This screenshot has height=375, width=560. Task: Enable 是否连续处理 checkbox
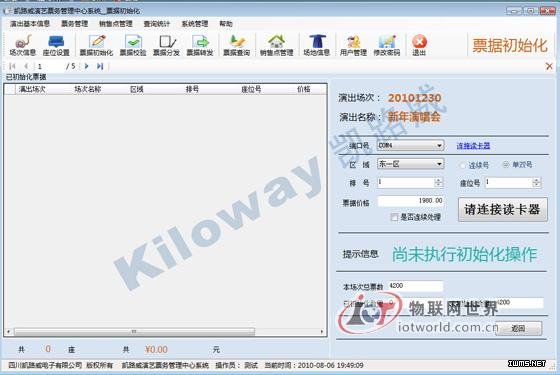coord(394,217)
